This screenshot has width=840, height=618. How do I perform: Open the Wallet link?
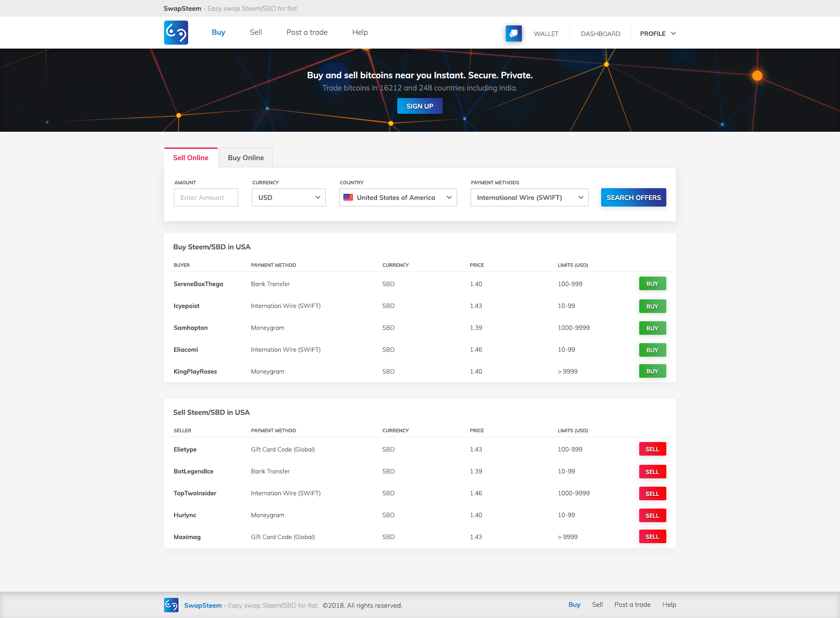pyautogui.click(x=546, y=34)
